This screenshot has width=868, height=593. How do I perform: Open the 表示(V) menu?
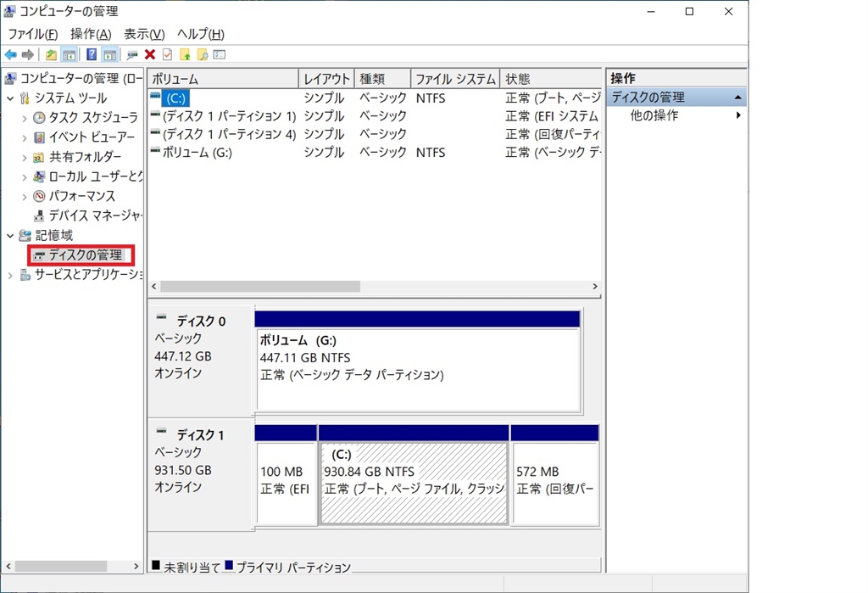pos(144,35)
